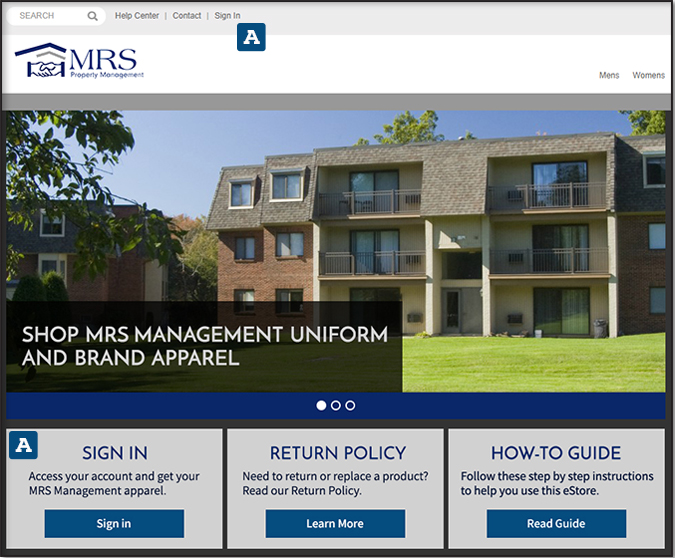Click the How-To Guide card heading
The image size is (675, 558).
(x=556, y=453)
